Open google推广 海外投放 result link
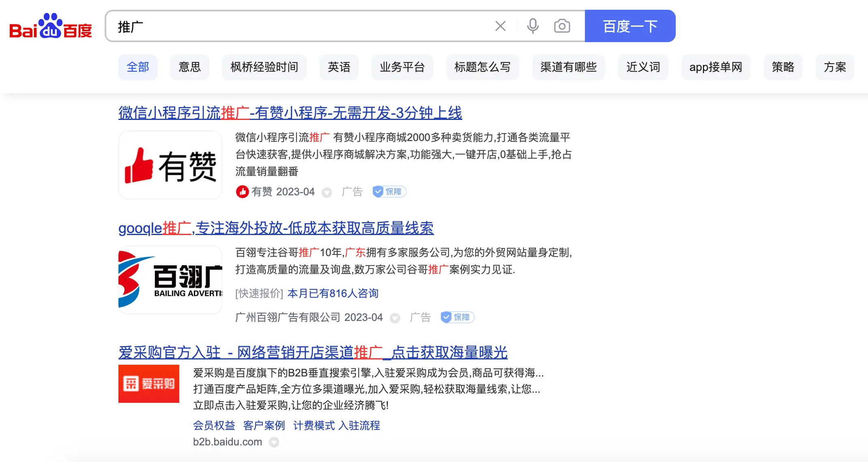The width and height of the screenshot is (868, 462). point(276,228)
